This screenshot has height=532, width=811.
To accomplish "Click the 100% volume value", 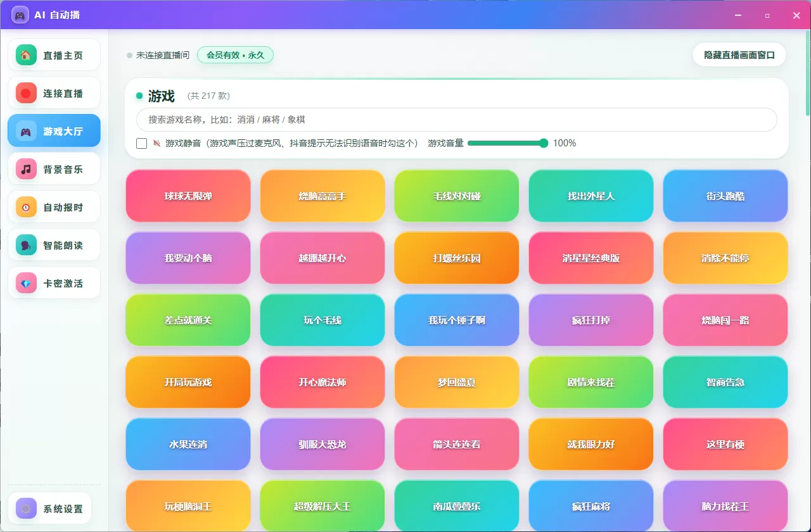I will tap(565, 143).
